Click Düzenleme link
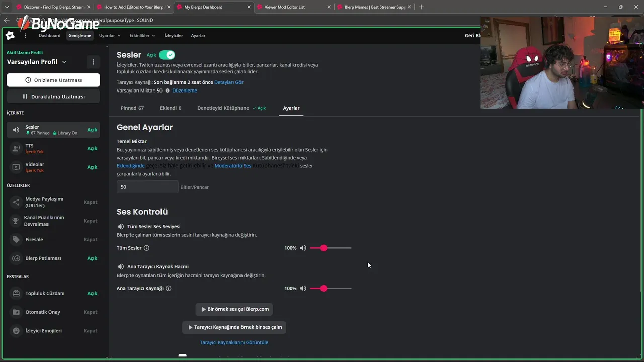The image size is (644, 362). click(x=185, y=90)
